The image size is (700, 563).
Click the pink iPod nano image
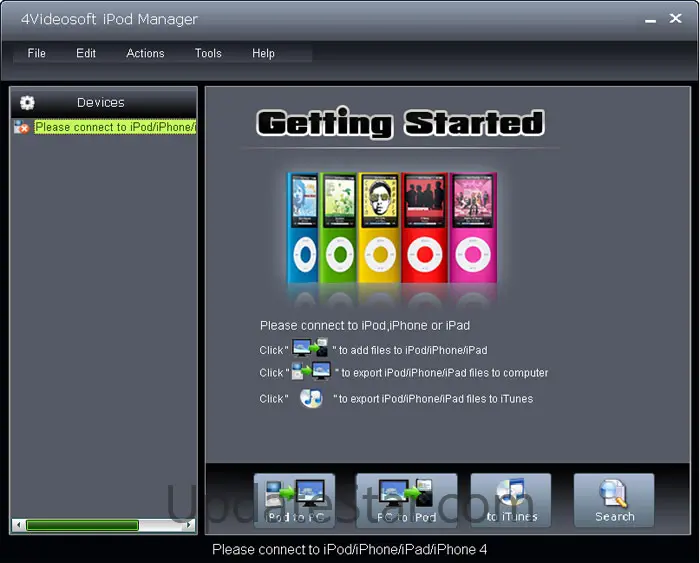pyautogui.click(x=473, y=228)
